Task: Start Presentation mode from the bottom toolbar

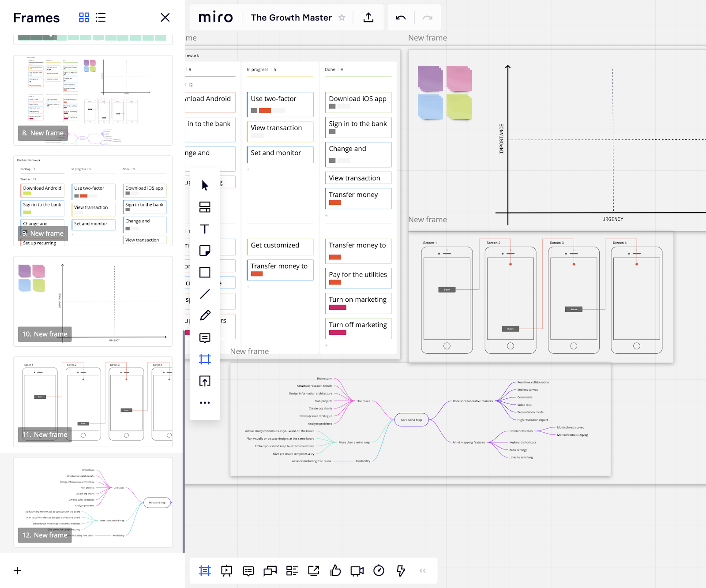Action: (x=226, y=570)
